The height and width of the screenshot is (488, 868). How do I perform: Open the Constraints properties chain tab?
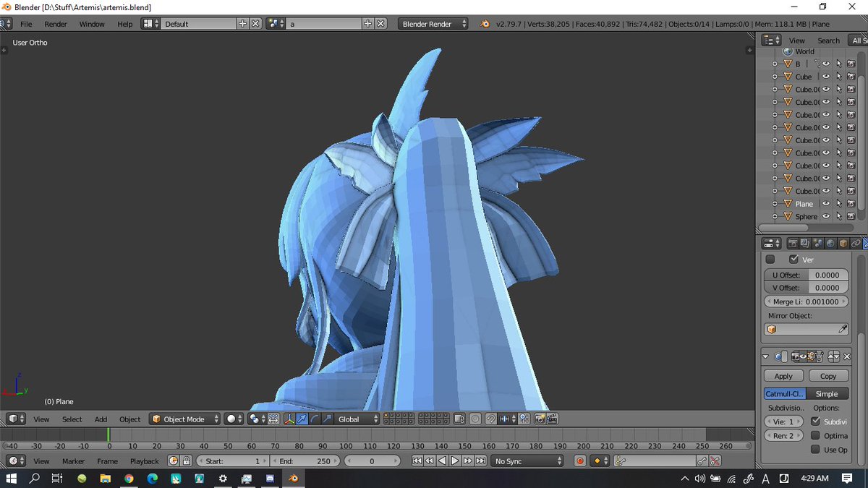coord(856,244)
